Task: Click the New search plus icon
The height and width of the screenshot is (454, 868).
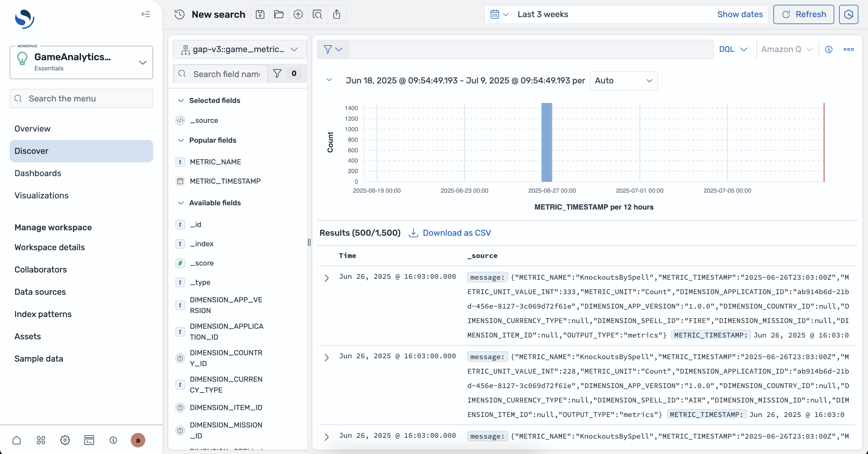Action: click(298, 14)
